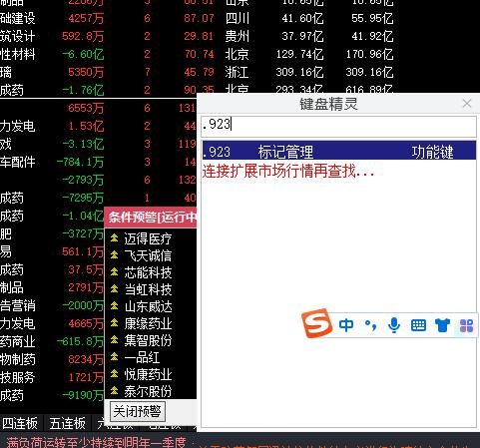The width and height of the screenshot is (480, 448).
Task: Click the 连接扩展市场行情再查找 link
Action: 288,172
